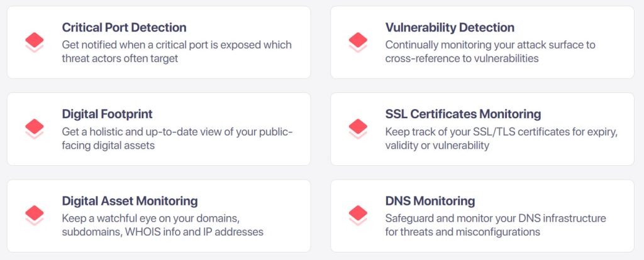Image resolution: width=644 pixels, height=260 pixels.
Task: Click the text about critical port being exposed
Action: 177,51
